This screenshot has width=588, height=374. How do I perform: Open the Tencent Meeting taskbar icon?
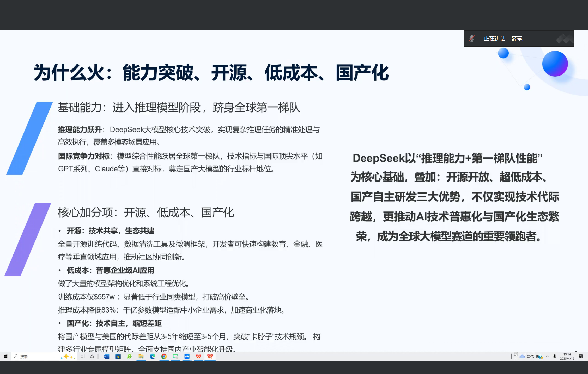pyautogui.click(x=187, y=356)
